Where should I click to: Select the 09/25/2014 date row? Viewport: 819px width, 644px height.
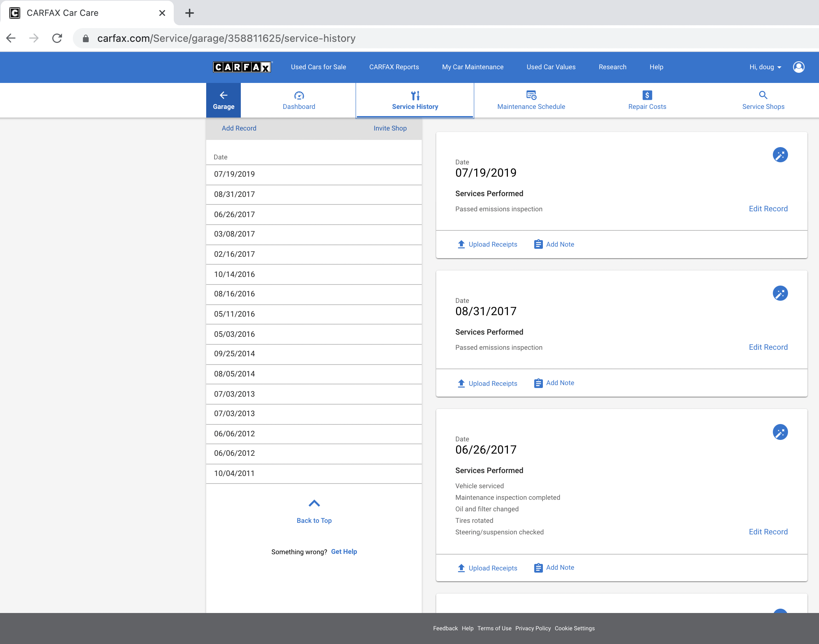[x=314, y=354]
